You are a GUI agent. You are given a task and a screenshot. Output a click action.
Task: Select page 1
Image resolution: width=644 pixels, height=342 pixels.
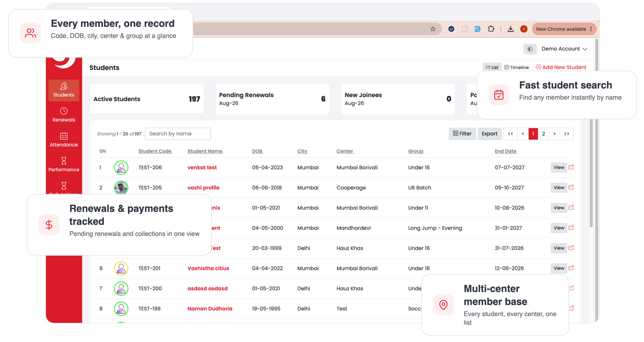[x=533, y=134]
